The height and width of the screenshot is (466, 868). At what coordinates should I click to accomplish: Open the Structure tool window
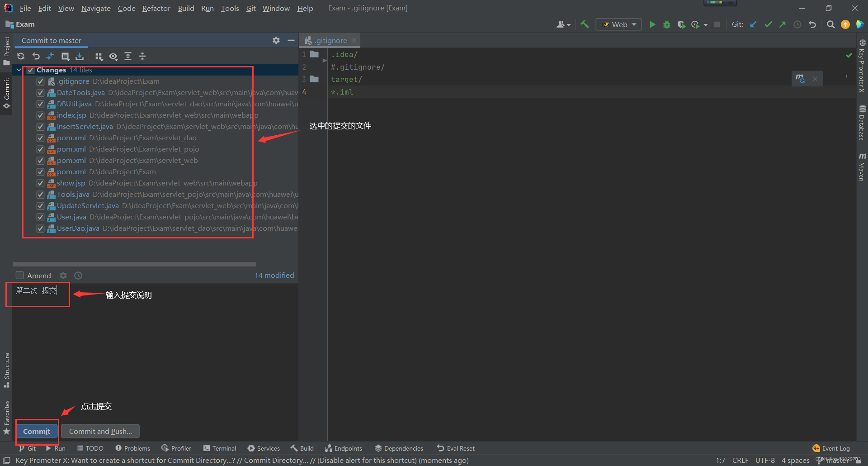click(x=7, y=370)
